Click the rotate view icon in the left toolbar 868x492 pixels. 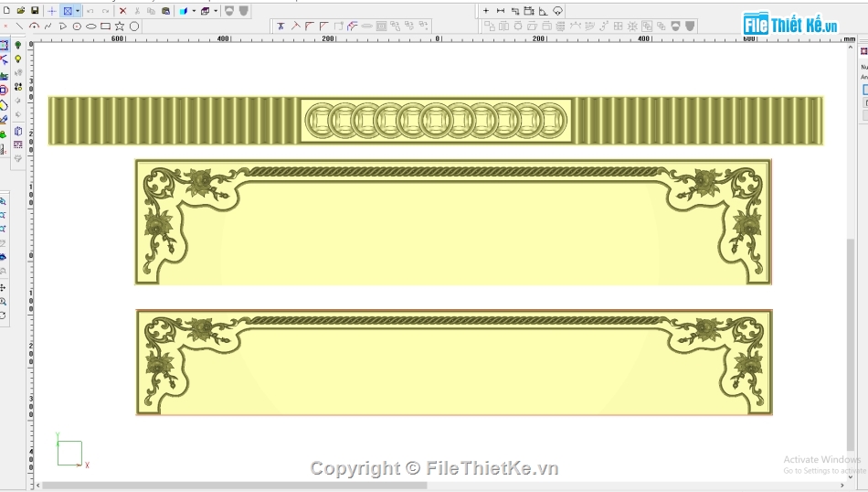click(x=4, y=316)
